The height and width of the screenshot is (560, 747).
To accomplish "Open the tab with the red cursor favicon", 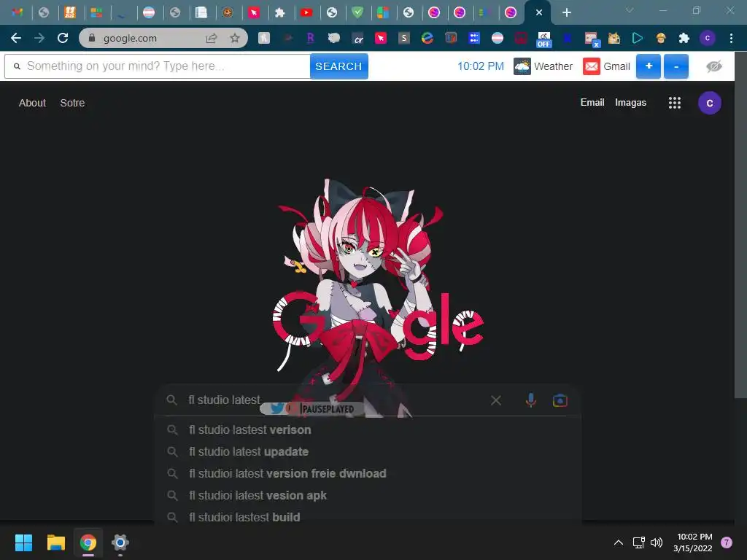I will click(x=254, y=12).
